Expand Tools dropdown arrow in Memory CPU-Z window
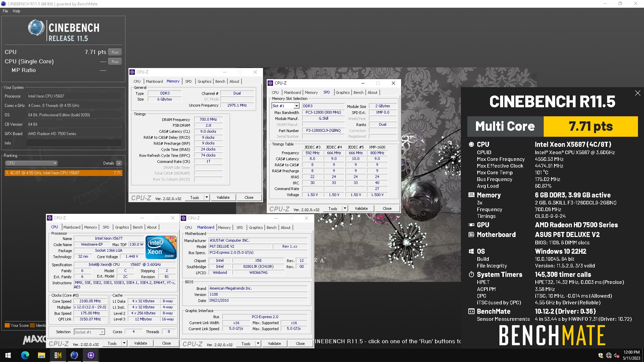Viewport: 644px width, 362px height. [x=207, y=197]
